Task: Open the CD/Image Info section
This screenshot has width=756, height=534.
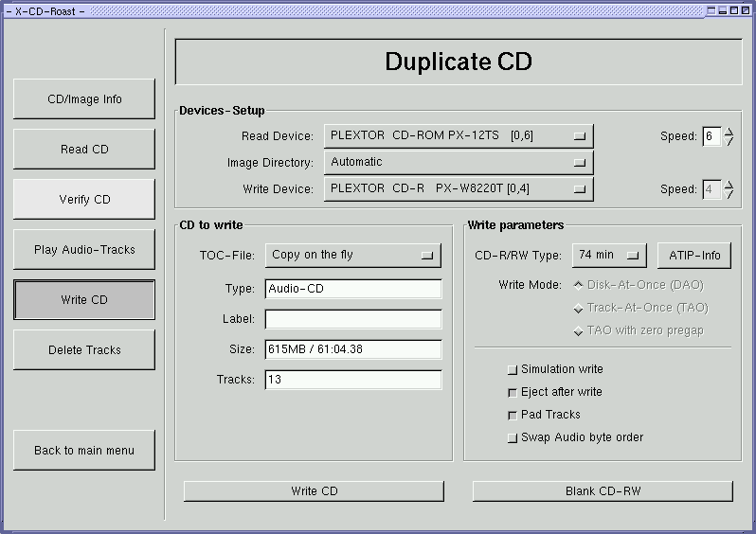Action: [84, 99]
